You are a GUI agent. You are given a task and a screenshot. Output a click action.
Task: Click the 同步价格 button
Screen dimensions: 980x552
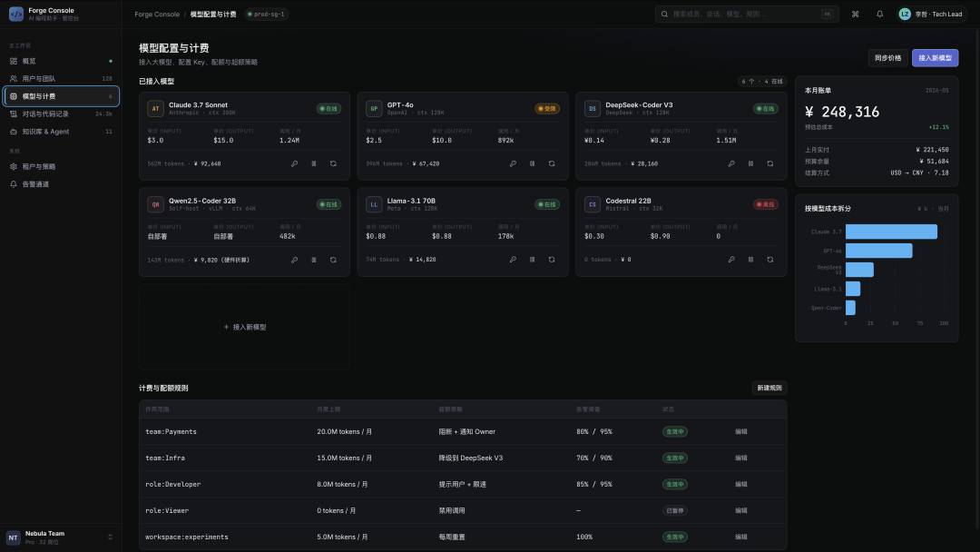click(887, 58)
